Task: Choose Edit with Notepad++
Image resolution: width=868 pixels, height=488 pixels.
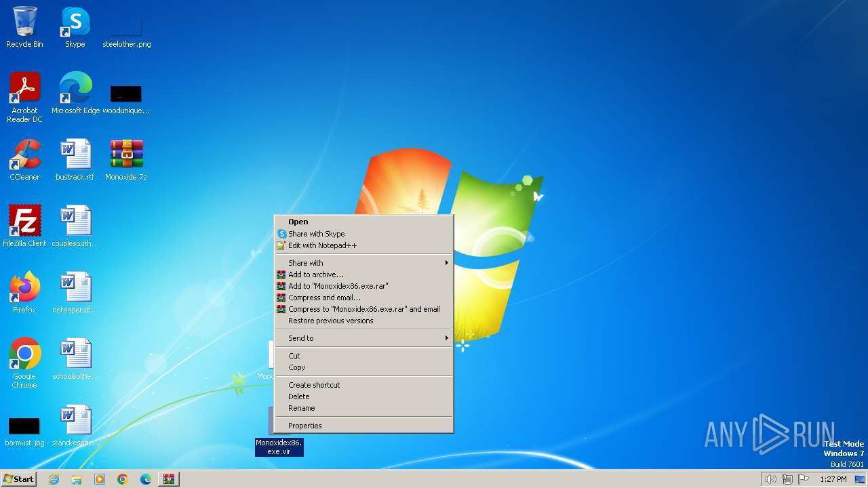Action: tap(363, 245)
